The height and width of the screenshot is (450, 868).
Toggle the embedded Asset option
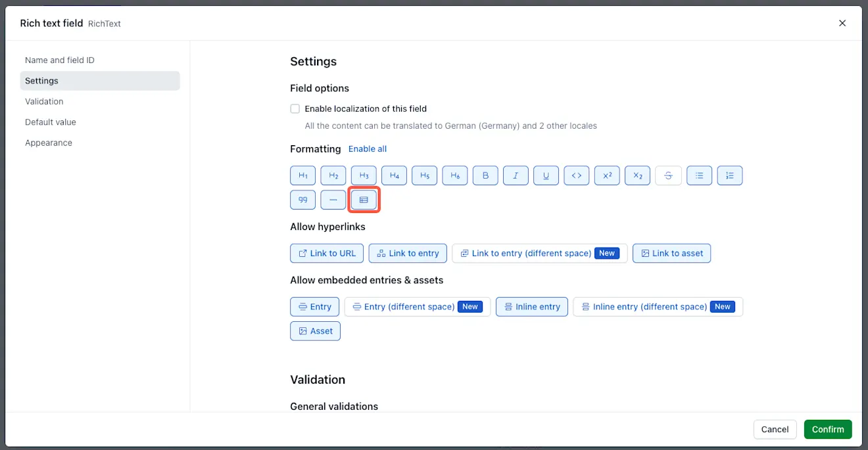click(x=315, y=331)
